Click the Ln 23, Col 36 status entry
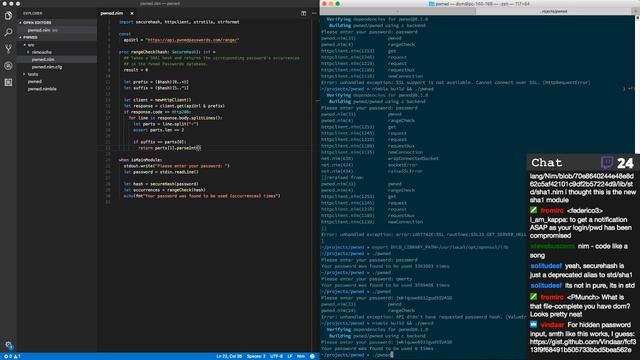This screenshot has height=360, width=640. 229,356
